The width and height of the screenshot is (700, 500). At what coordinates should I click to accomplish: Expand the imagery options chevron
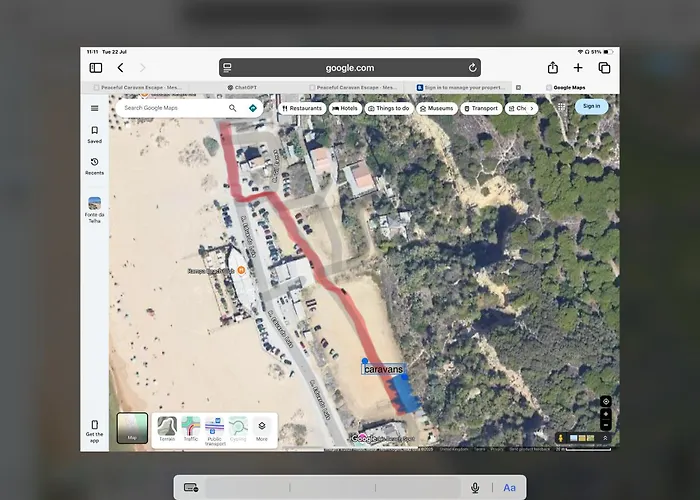coord(604,438)
